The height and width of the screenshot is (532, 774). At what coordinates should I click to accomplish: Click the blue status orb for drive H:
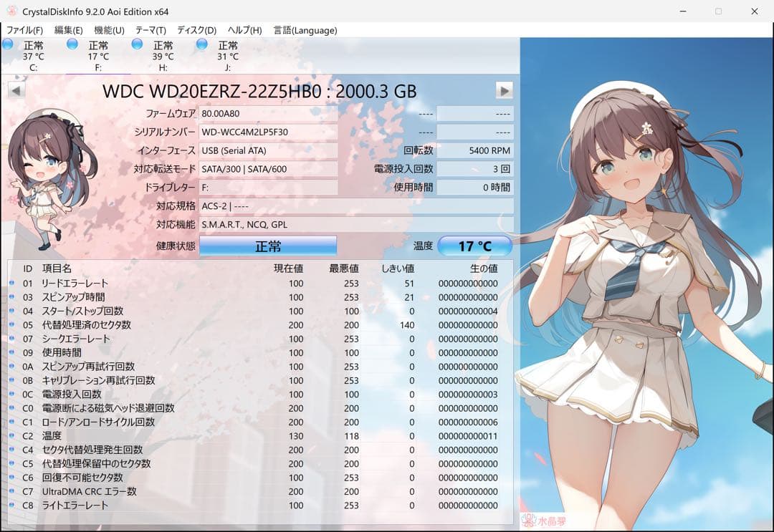point(137,44)
